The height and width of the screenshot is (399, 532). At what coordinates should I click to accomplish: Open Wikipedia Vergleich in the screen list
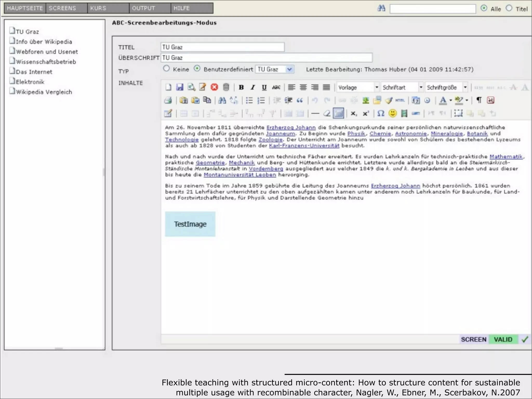point(44,92)
